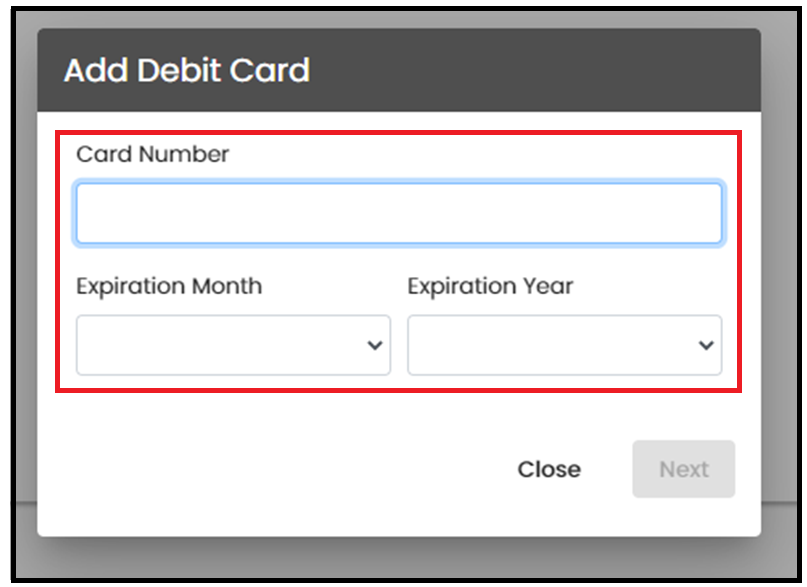This screenshot has height=587, width=807.
Task: Click the Expiration Month chevron arrow
Action: [x=375, y=345]
